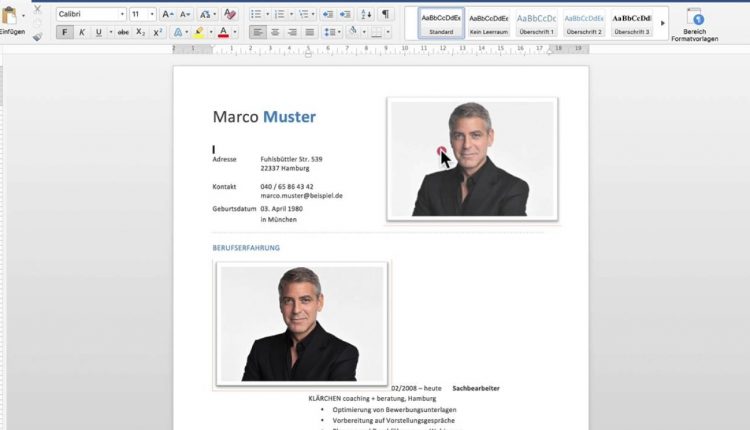Clear all formatting with eraser icon
This screenshot has height=430, width=750.
click(230, 14)
